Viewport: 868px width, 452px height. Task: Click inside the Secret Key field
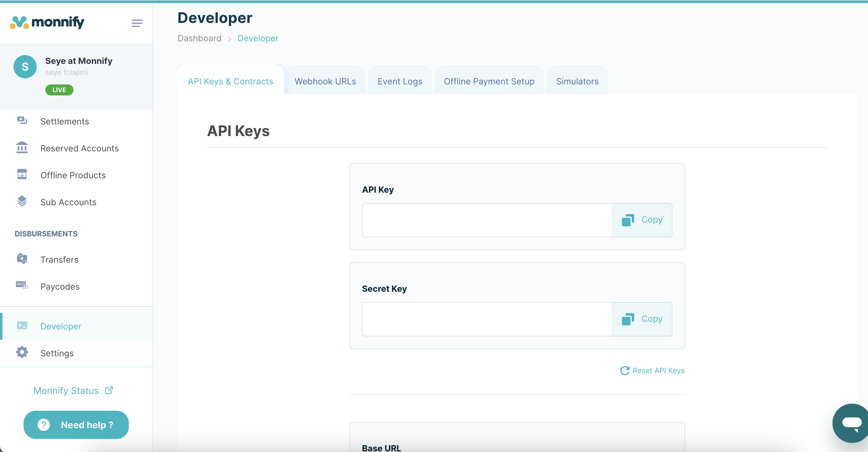487,319
